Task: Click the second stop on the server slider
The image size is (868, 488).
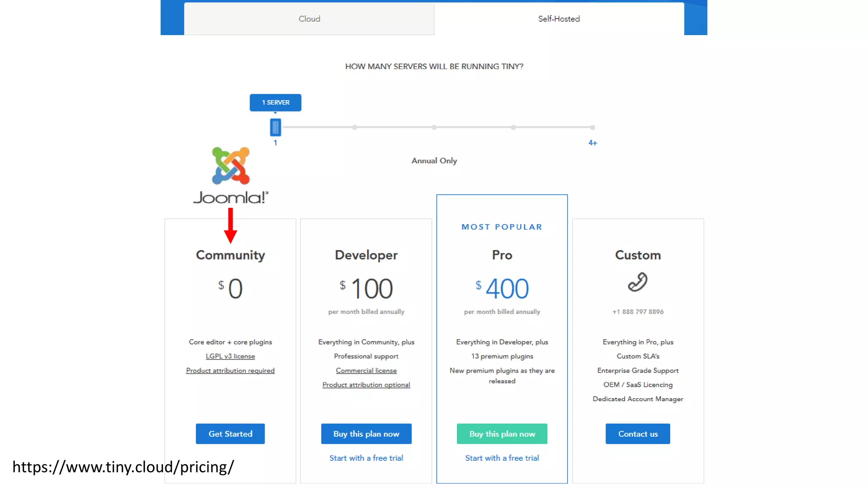Action: point(355,127)
